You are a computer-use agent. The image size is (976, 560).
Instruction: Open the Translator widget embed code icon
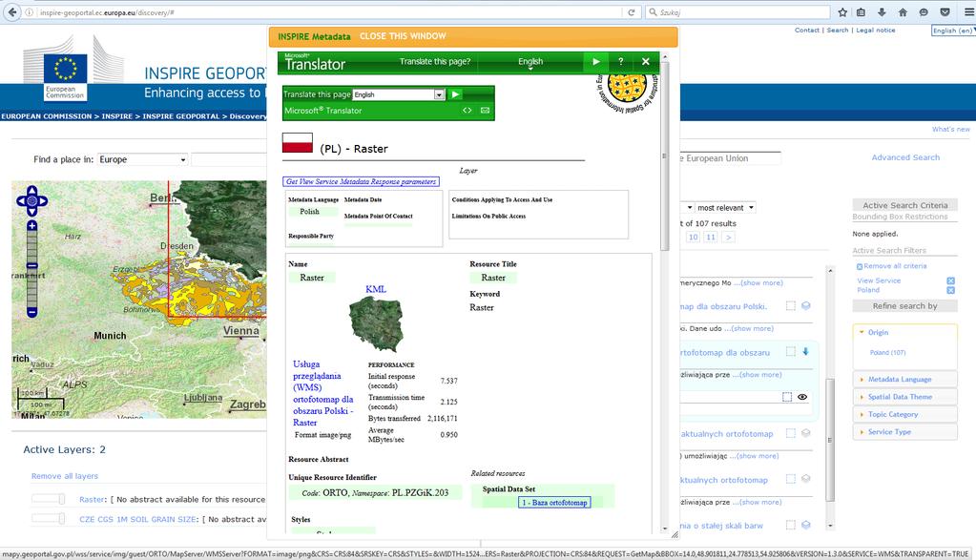click(467, 111)
